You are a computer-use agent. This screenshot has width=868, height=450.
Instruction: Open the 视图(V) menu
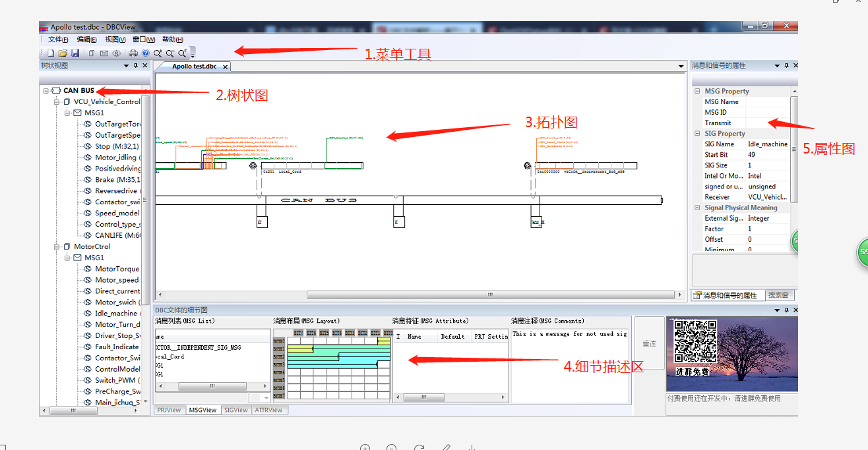[x=115, y=40]
